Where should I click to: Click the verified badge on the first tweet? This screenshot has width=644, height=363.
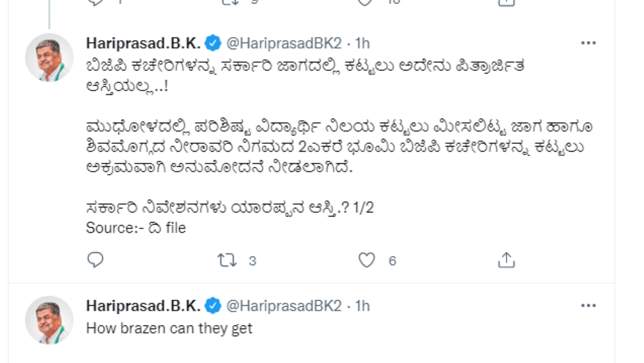(x=213, y=43)
